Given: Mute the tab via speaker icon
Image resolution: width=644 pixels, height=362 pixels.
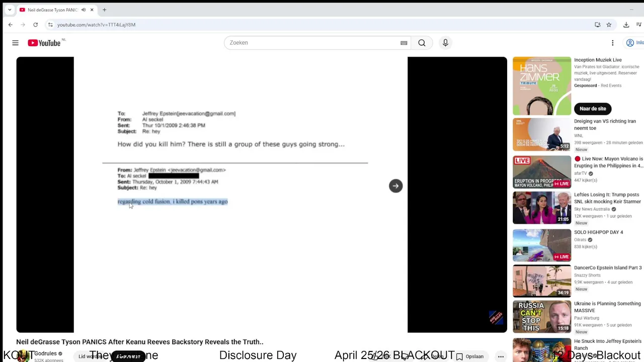Looking at the screenshot, I should coord(84,10).
